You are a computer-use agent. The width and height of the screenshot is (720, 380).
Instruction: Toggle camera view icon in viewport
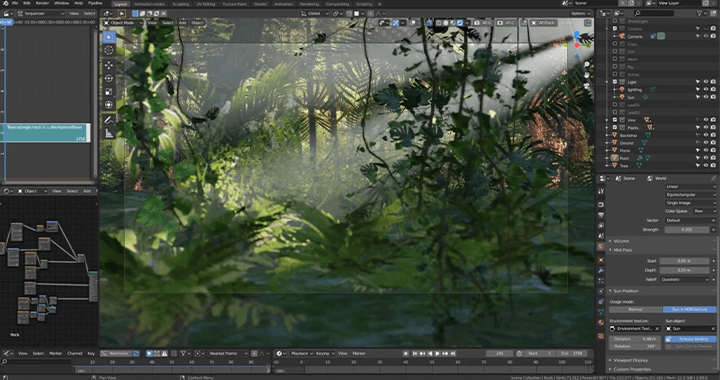click(587, 85)
